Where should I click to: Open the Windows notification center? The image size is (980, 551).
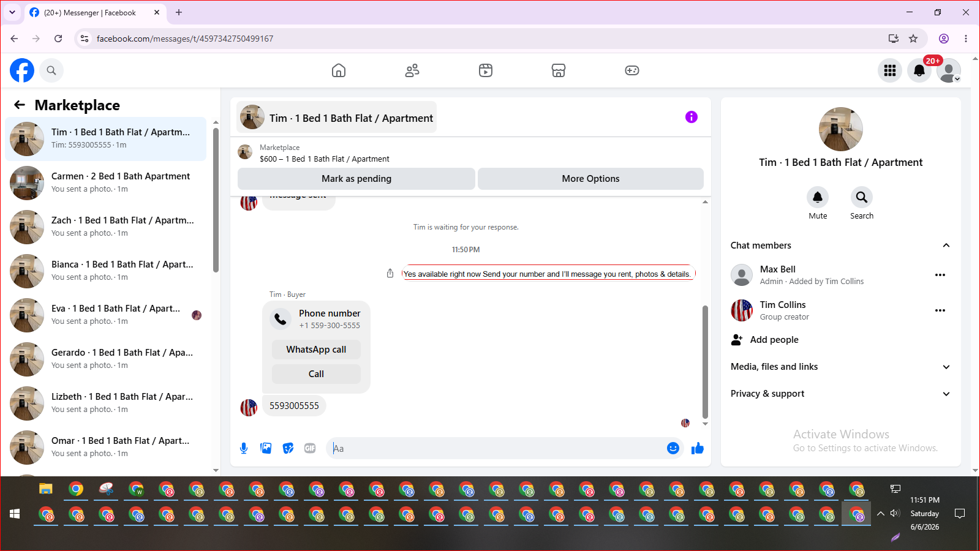pyautogui.click(x=960, y=514)
